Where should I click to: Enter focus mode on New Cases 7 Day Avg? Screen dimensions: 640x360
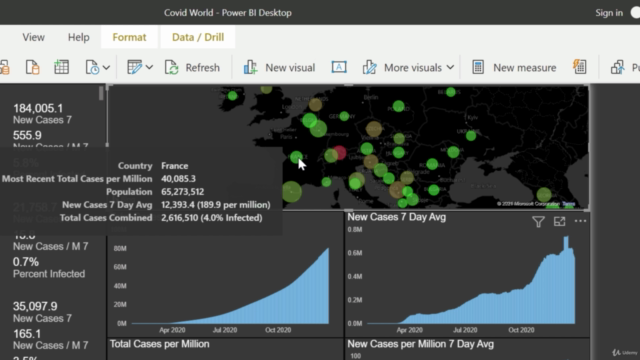[560, 221]
